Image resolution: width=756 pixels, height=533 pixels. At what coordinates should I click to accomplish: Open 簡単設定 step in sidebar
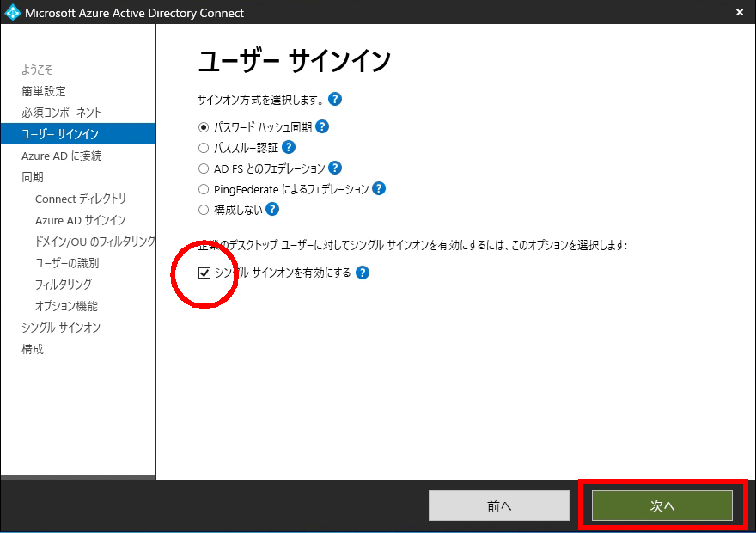(44, 91)
